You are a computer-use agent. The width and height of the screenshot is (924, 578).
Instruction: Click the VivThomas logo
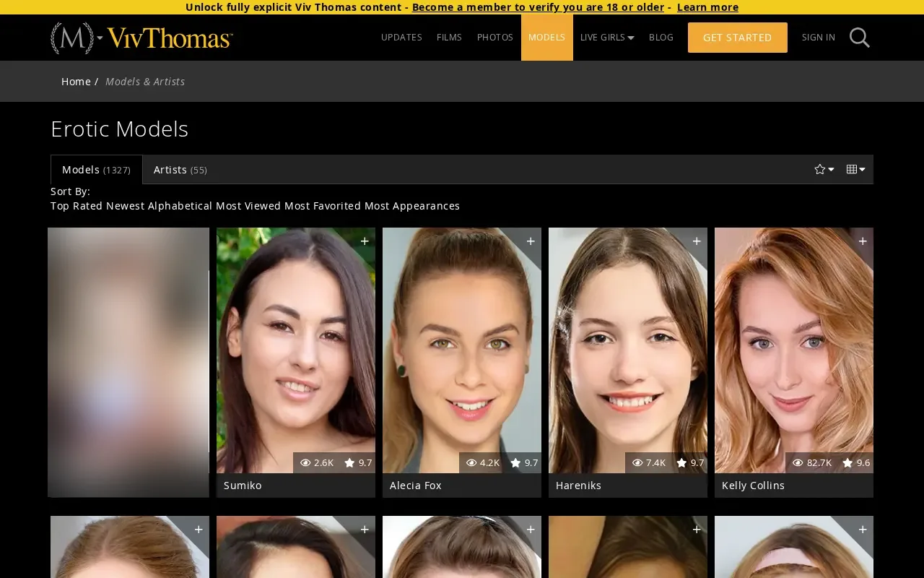(170, 38)
